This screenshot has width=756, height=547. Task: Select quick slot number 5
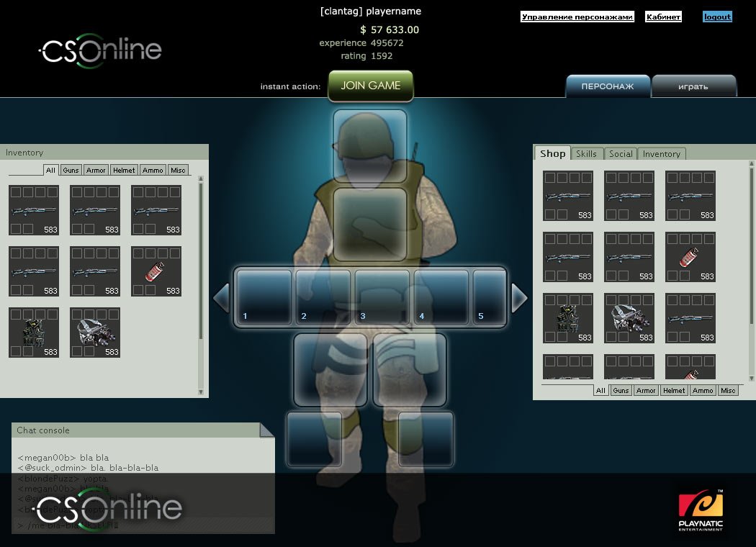click(x=489, y=297)
